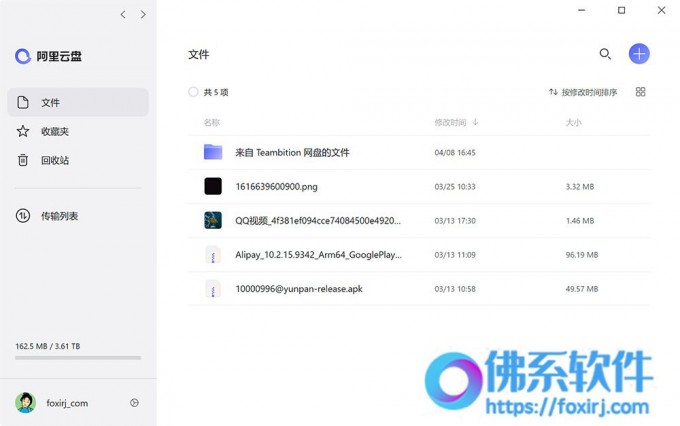Click the transfer arrows icon beside 传输列表
Viewport: 680px width, 426px height.
(x=23, y=216)
